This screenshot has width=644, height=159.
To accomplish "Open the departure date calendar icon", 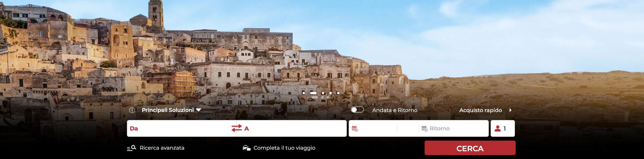I will coord(355,128).
